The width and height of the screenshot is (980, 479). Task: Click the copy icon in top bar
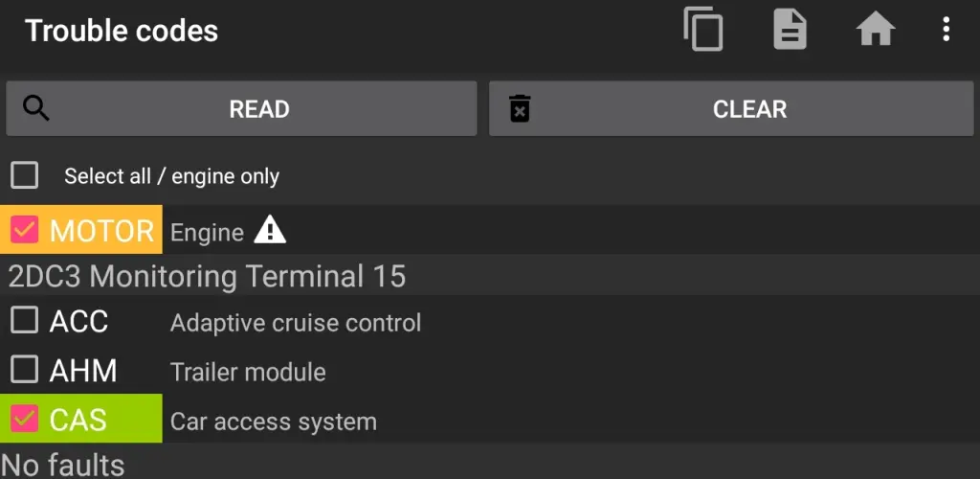[703, 29]
